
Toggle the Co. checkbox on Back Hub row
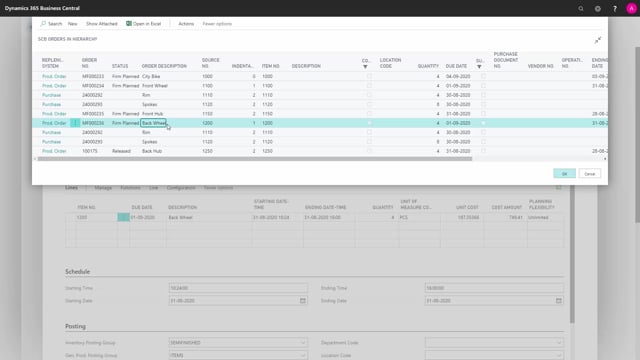(369, 151)
